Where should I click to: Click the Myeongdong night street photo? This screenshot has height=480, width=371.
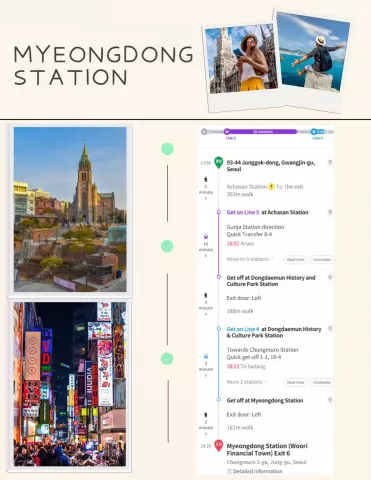click(70, 384)
